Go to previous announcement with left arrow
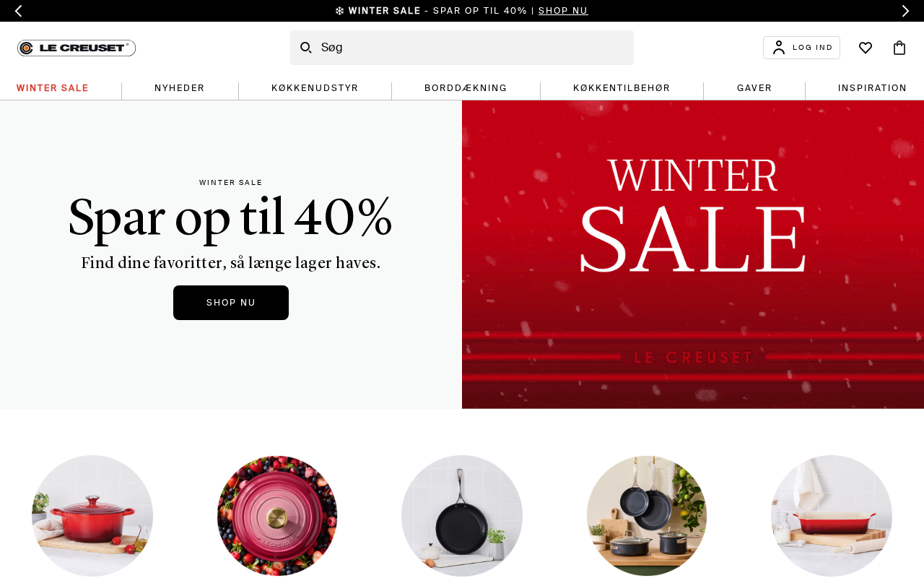 (x=18, y=11)
